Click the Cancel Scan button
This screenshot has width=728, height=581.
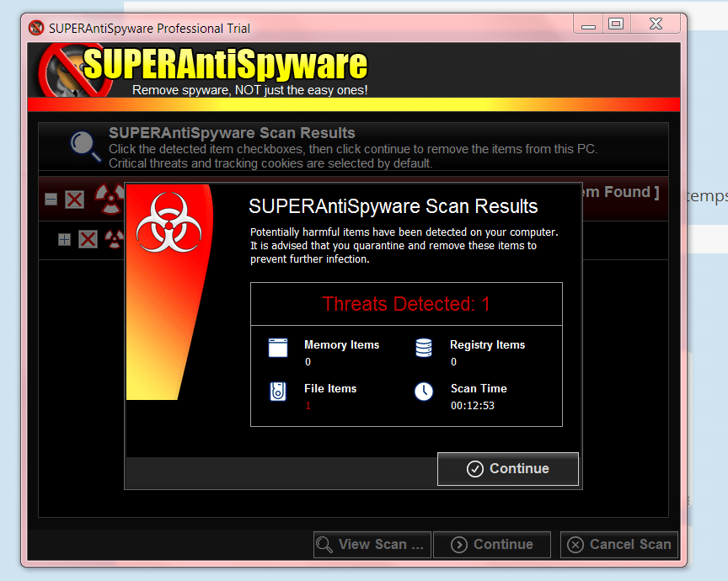pyautogui.click(x=619, y=544)
